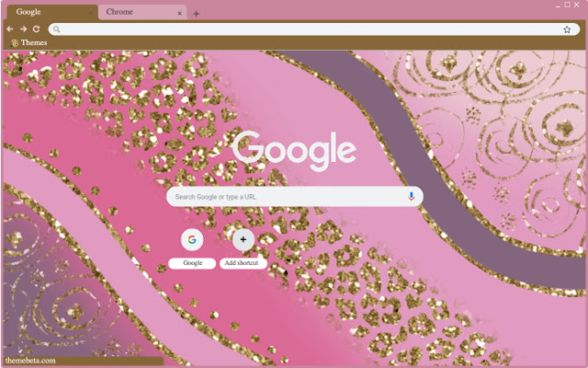Close the browser window
588x368 pixels.
[x=577, y=5]
